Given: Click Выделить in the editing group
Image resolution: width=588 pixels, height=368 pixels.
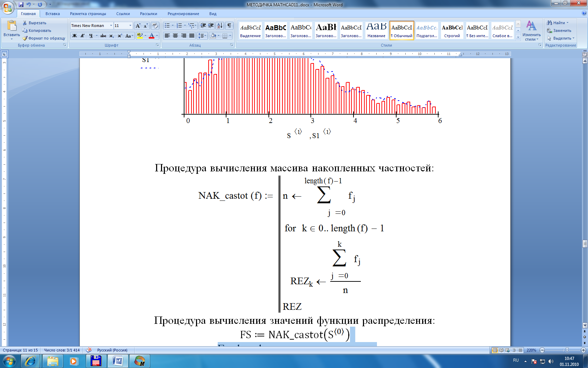Looking at the screenshot, I should tap(561, 38).
